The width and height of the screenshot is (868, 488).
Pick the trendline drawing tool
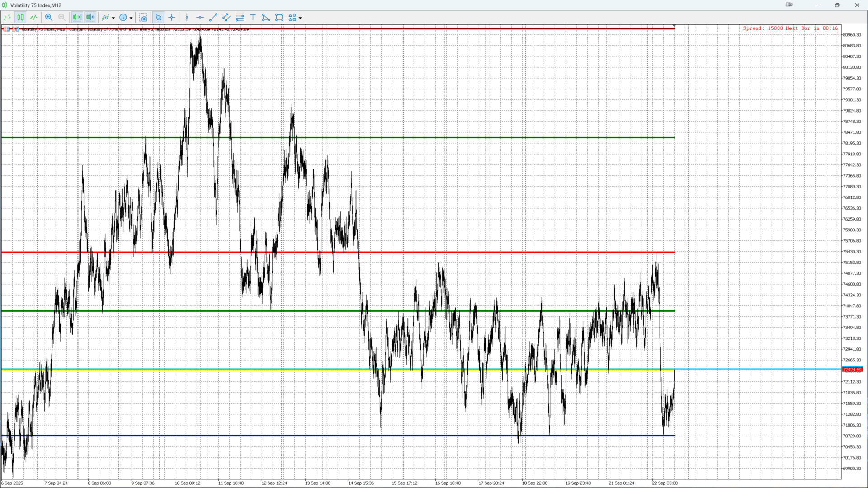point(213,18)
